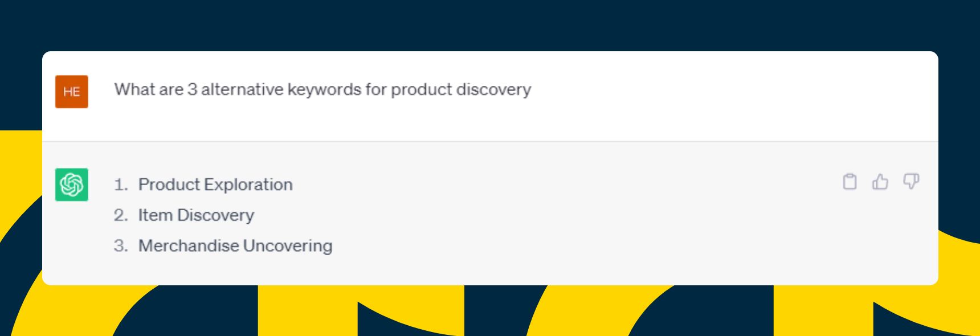Screen dimensions: 980x336
Task: Click the thumbs up icon
Action: point(880,182)
